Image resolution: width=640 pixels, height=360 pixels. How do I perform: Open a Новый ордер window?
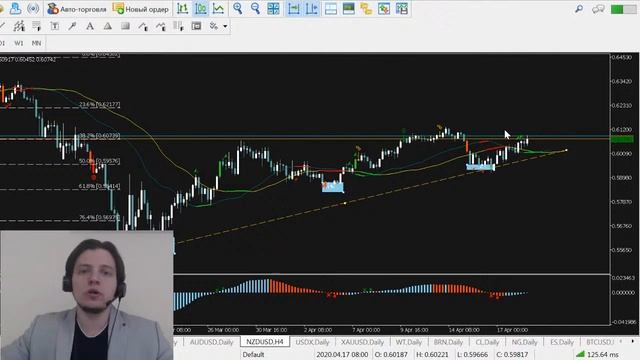140,9
